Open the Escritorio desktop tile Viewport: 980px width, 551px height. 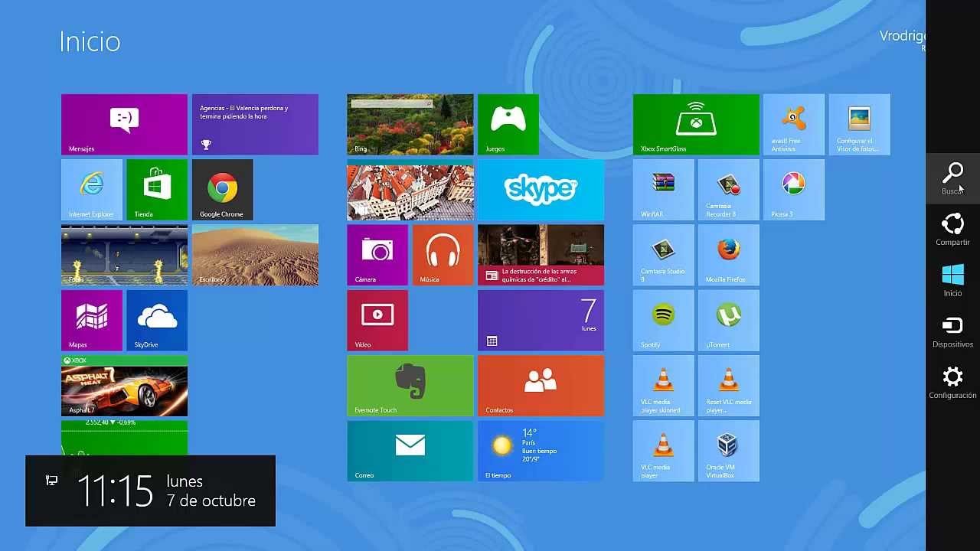(x=255, y=255)
